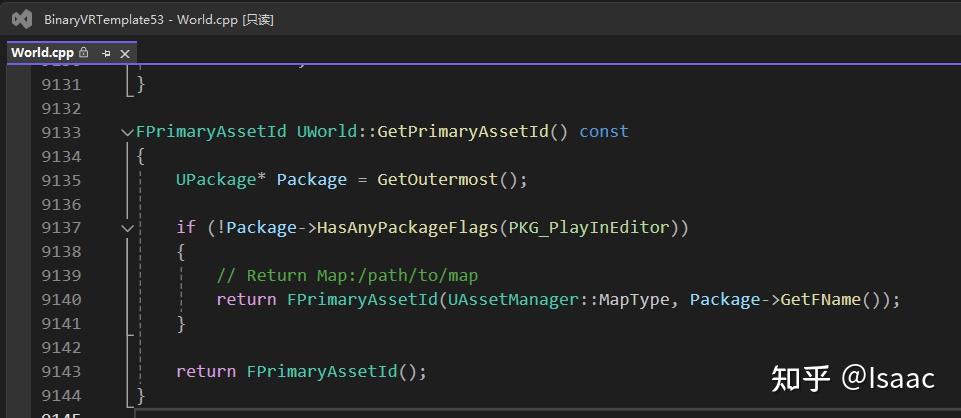Screen dimensions: 961x418
Task: Collapse the GetPrimaryAssetId function outline
Action: click(x=126, y=132)
